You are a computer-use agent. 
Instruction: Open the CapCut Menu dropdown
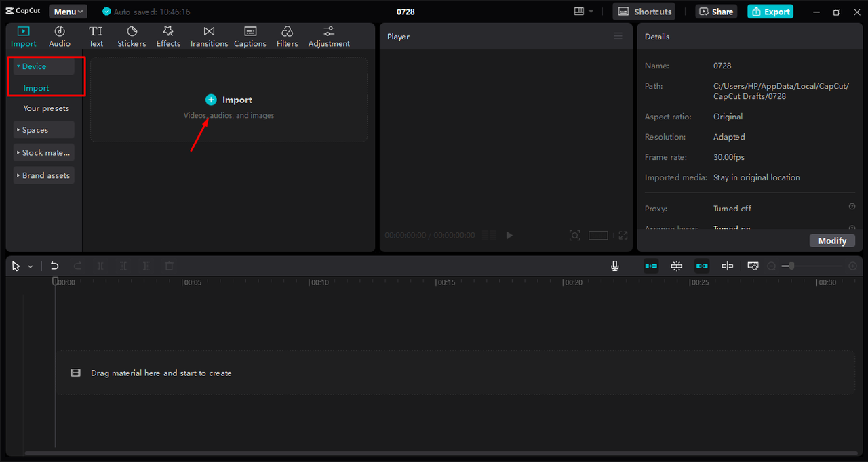68,12
